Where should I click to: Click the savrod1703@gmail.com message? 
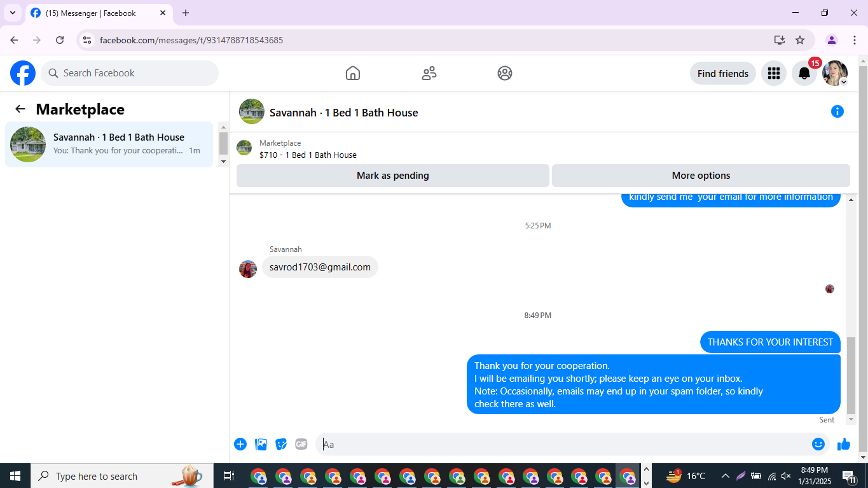pyautogui.click(x=320, y=267)
